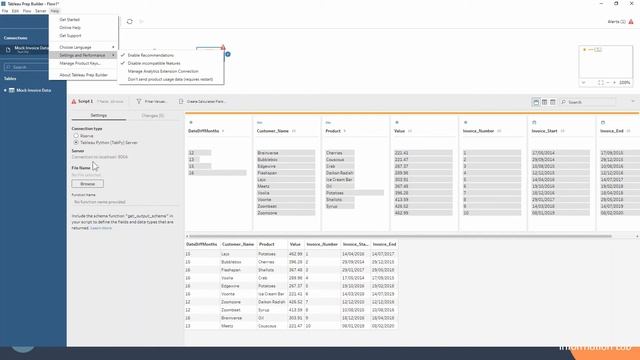The width and height of the screenshot is (640, 360).
Task: Open the Invoice_Start field sort options
Action: [562, 131]
